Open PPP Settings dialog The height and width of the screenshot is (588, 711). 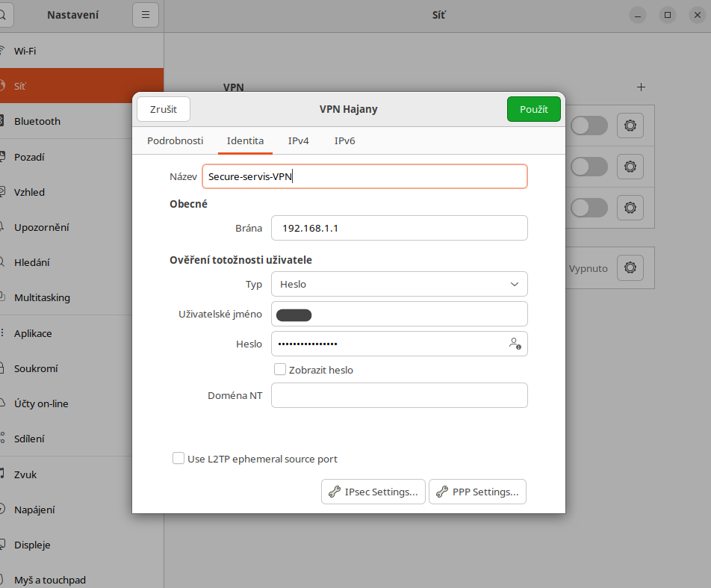477,492
